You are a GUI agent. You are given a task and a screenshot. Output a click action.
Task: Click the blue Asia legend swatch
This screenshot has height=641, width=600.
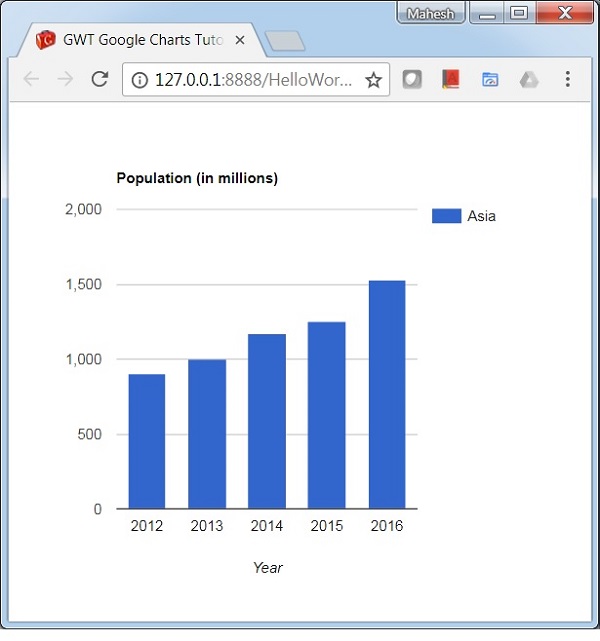pos(446,216)
